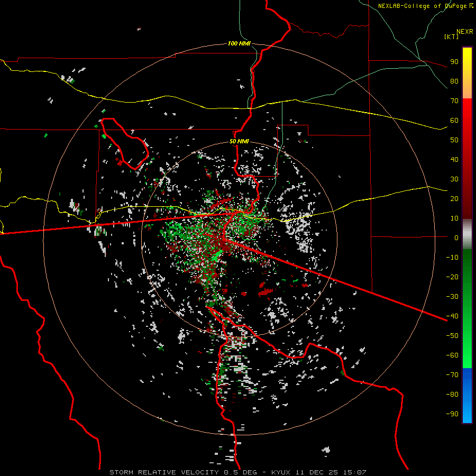Click the KYUX station identifier
The width and height of the screenshot is (476, 476).
pyautogui.click(x=281, y=472)
